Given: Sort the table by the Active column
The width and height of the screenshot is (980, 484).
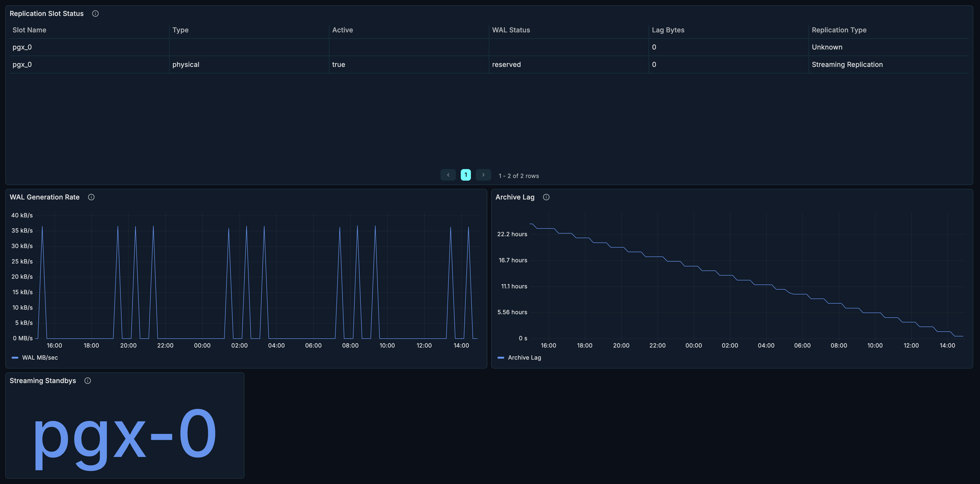Looking at the screenshot, I should pyautogui.click(x=342, y=30).
